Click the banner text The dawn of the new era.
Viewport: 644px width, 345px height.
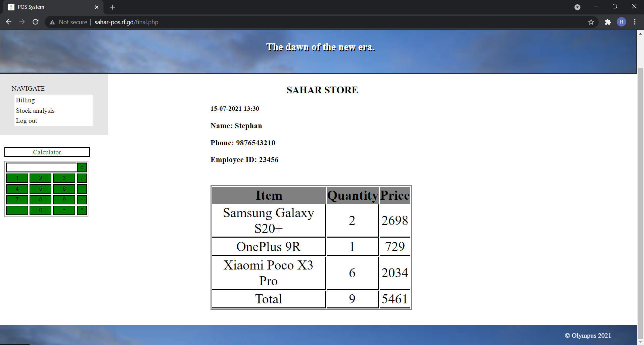click(321, 47)
